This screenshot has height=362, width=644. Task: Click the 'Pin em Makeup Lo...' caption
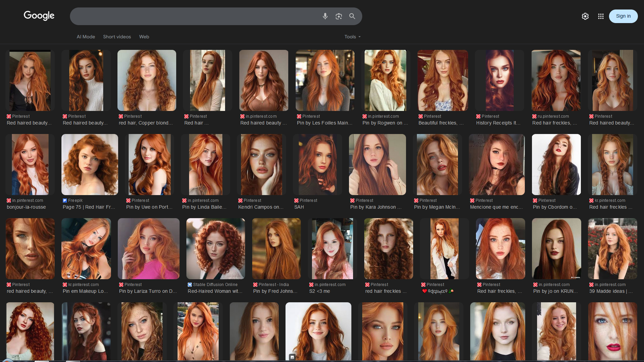(x=85, y=291)
